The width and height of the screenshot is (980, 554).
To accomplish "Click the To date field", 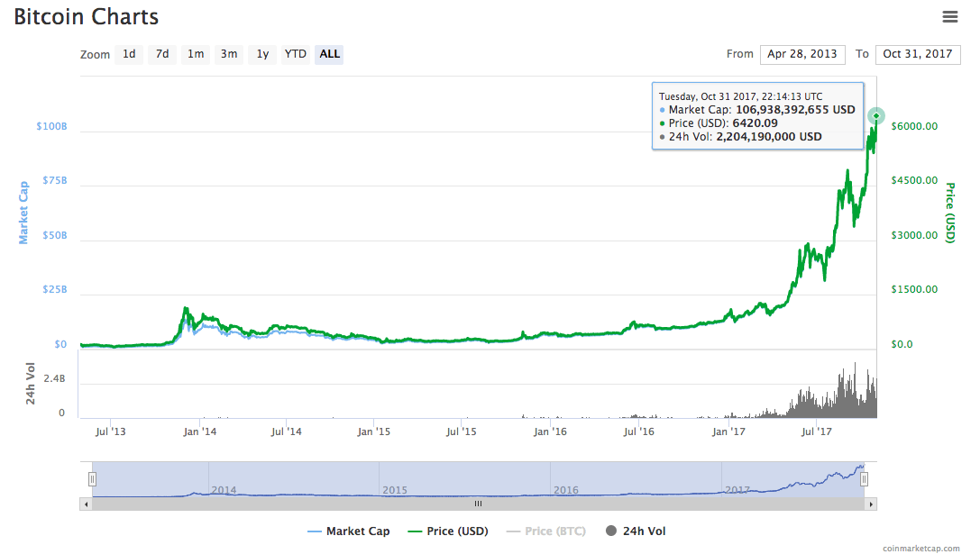I will click(x=917, y=54).
